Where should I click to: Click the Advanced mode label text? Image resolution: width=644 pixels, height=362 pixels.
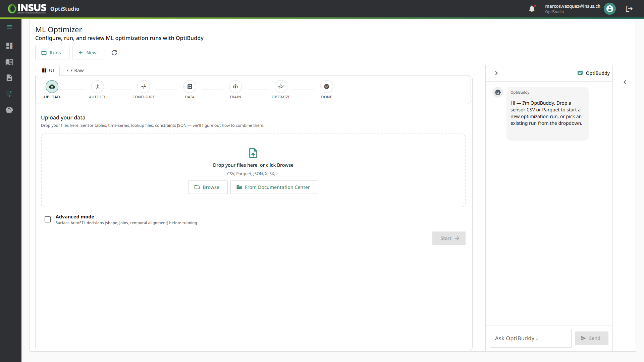(75, 217)
